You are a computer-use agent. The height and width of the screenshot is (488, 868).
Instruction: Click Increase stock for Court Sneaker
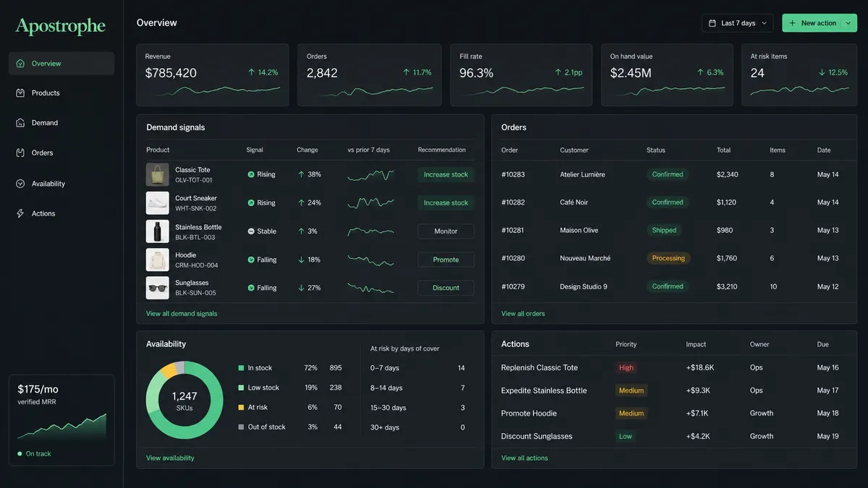coord(446,202)
